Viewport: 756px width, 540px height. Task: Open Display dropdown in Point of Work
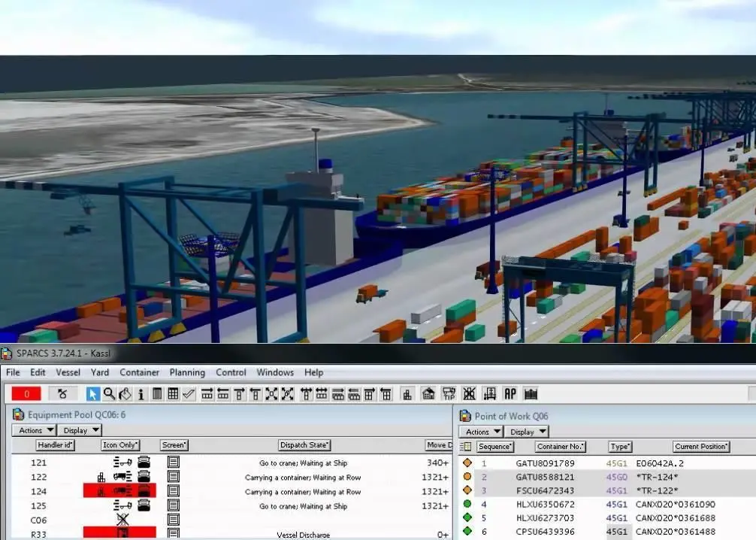[x=527, y=432]
